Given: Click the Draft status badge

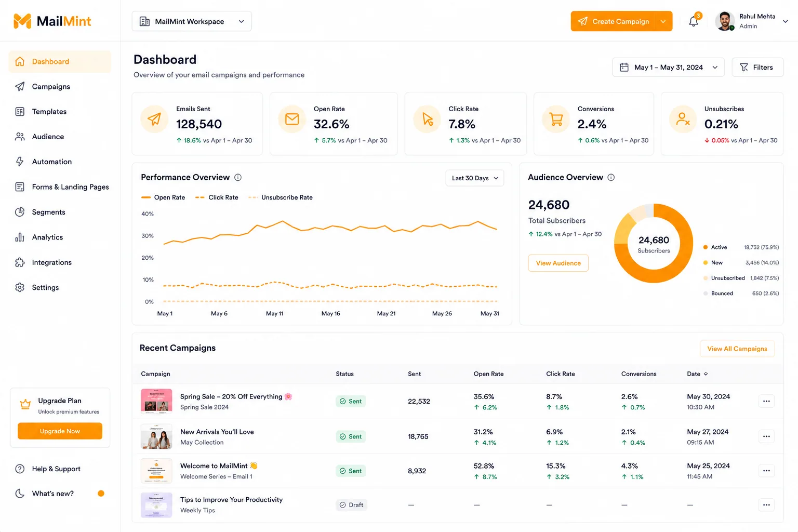Looking at the screenshot, I should (x=352, y=505).
